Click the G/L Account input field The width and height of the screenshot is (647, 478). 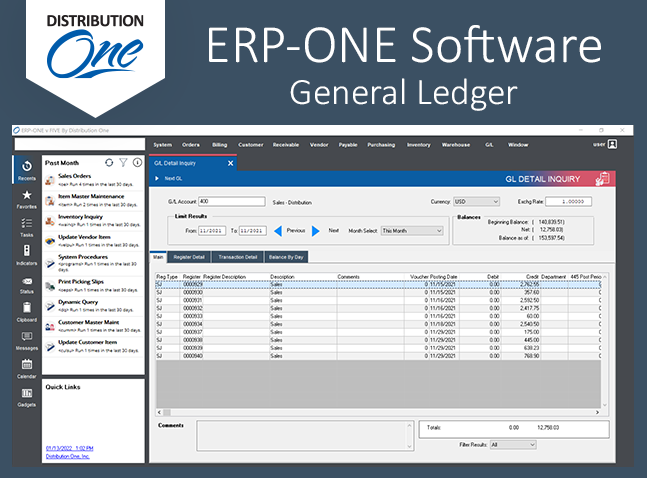click(231, 201)
